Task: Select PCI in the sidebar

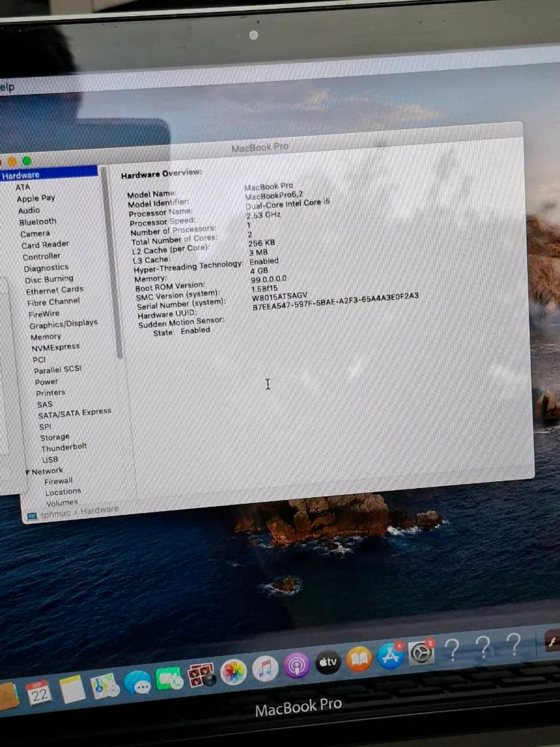Action: [x=39, y=359]
